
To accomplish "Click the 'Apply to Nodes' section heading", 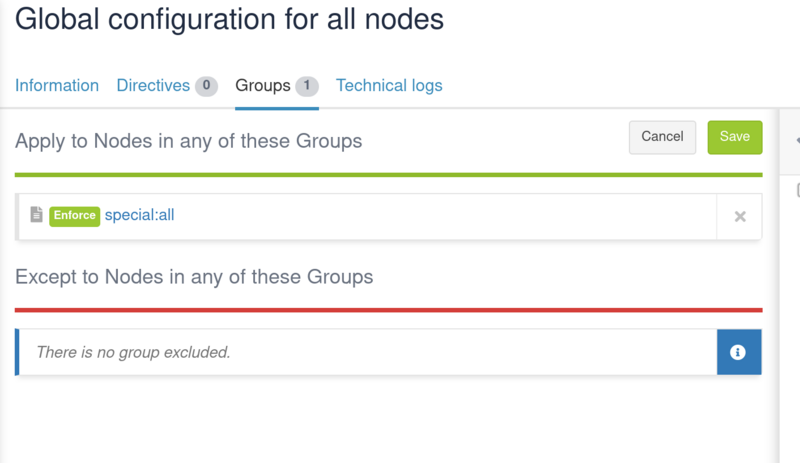I will pos(188,141).
